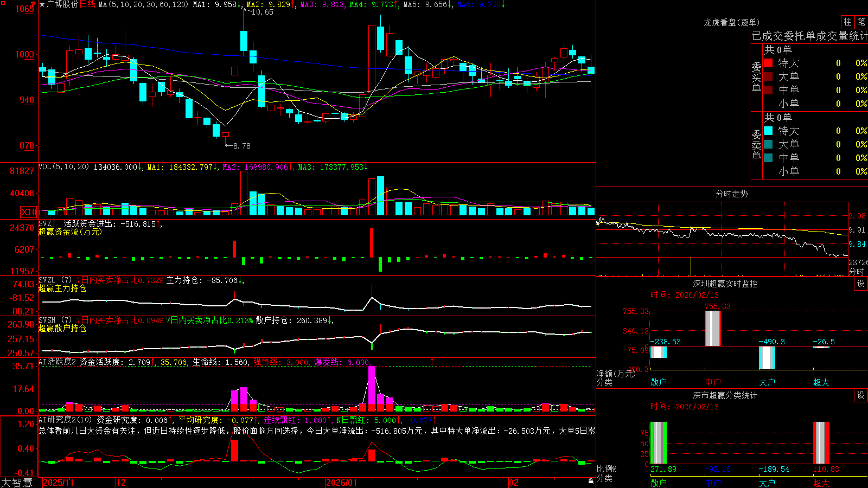Click the 共0单 total in the 委卖单 section
The image size is (868, 488).
click(778, 117)
